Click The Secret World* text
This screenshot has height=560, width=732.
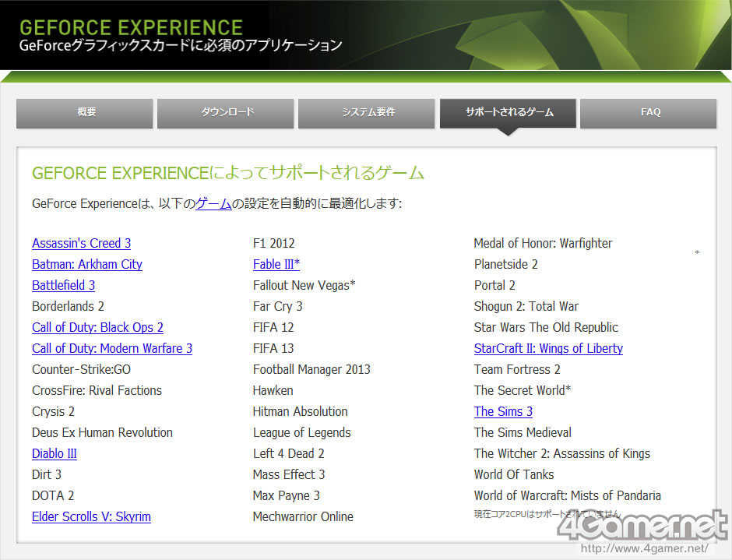tap(523, 390)
